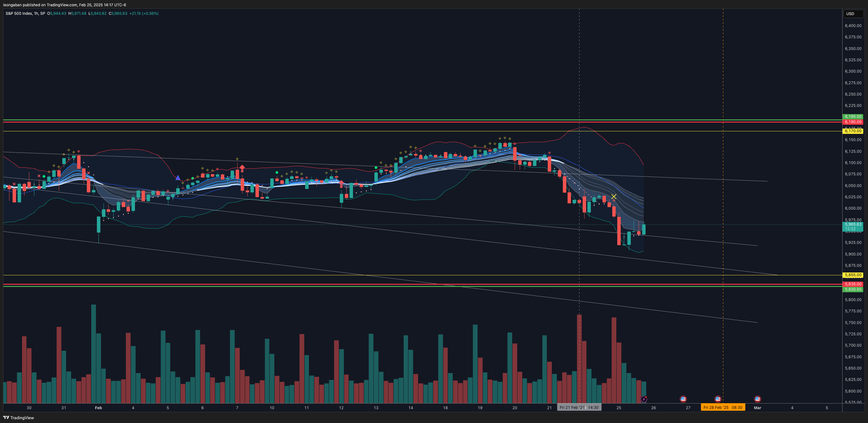Click the close value C5,965.63 in legend
This screenshot has height=423, width=868.
(x=118, y=14)
